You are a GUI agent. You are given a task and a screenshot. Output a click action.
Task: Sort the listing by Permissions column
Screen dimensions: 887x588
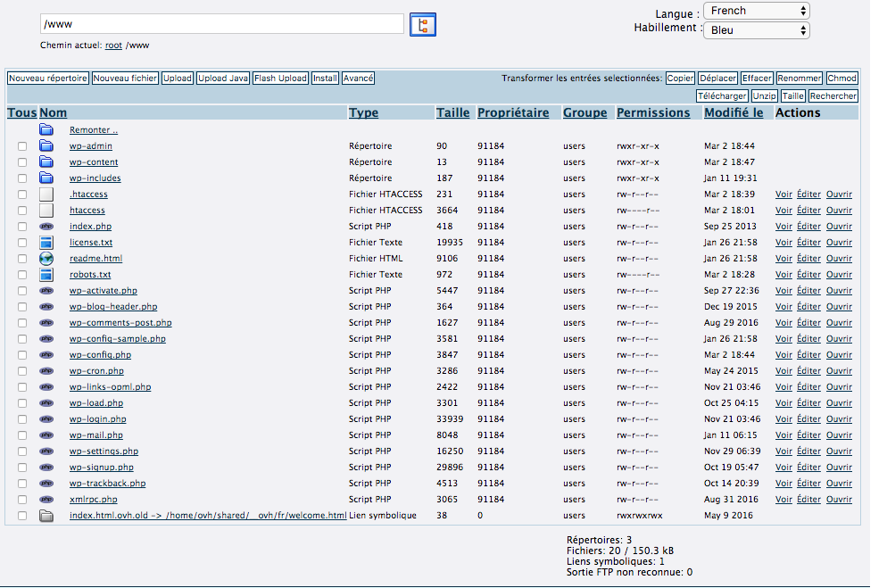pyautogui.click(x=652, y=113)
